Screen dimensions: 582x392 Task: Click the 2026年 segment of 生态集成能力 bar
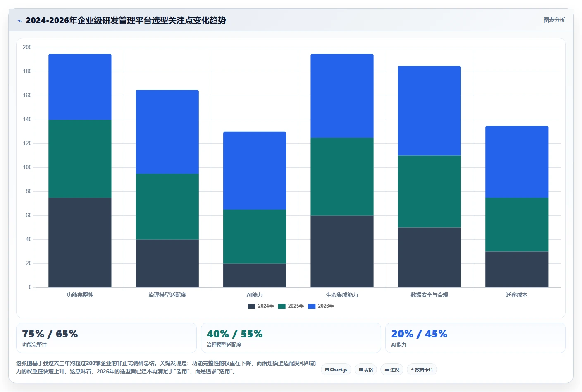click(x=342, y=96)
